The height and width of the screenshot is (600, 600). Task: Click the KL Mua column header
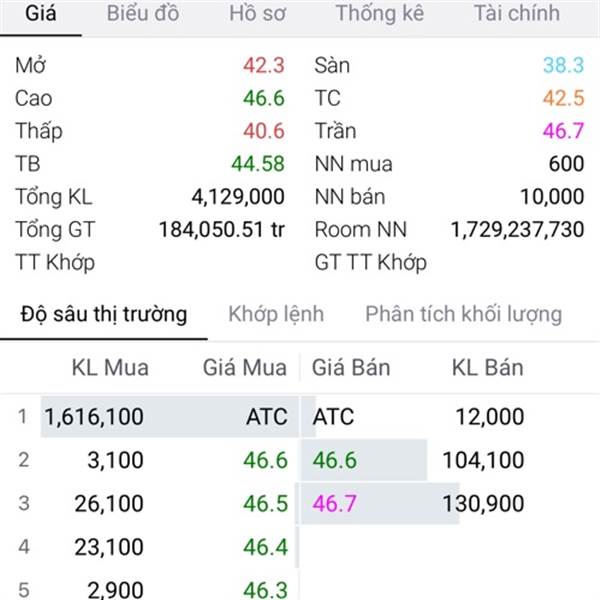coord(110,368)
